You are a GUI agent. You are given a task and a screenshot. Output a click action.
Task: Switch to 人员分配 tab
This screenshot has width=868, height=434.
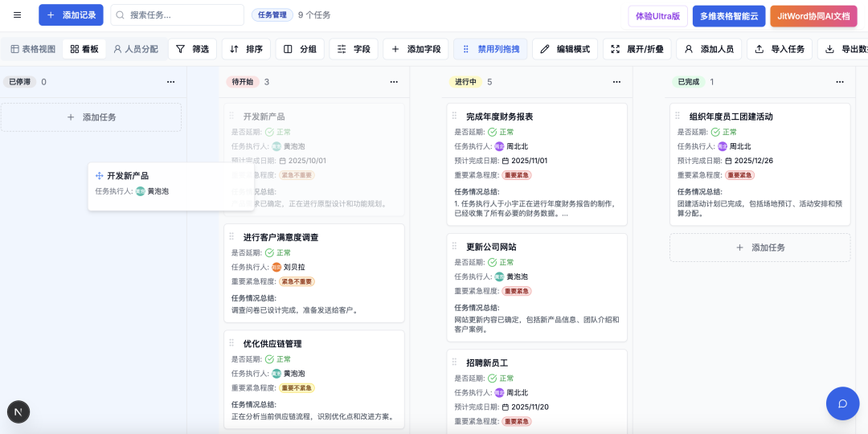tap(136, 49)
